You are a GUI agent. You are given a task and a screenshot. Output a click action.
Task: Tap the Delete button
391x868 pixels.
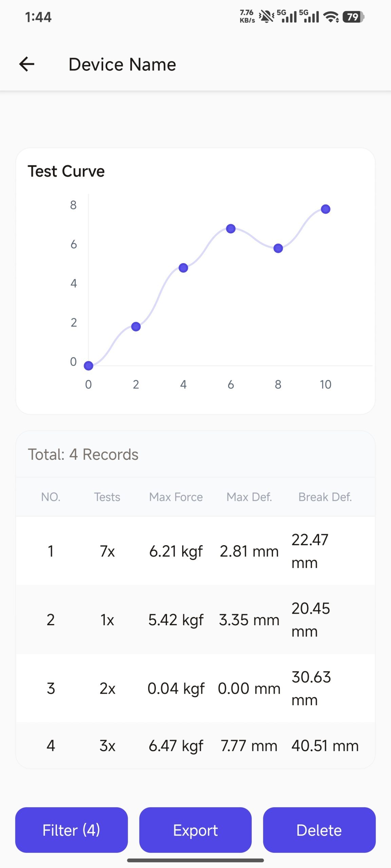click(319, 830)
